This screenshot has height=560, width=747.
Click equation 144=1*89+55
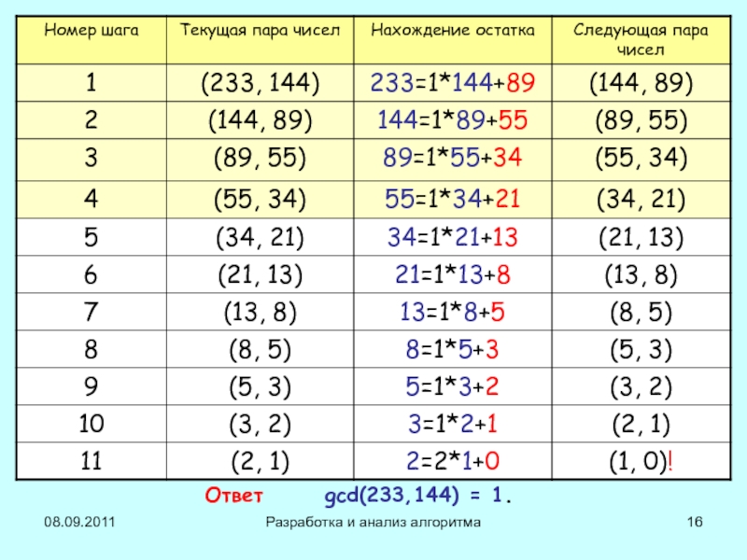coord(453,120)
